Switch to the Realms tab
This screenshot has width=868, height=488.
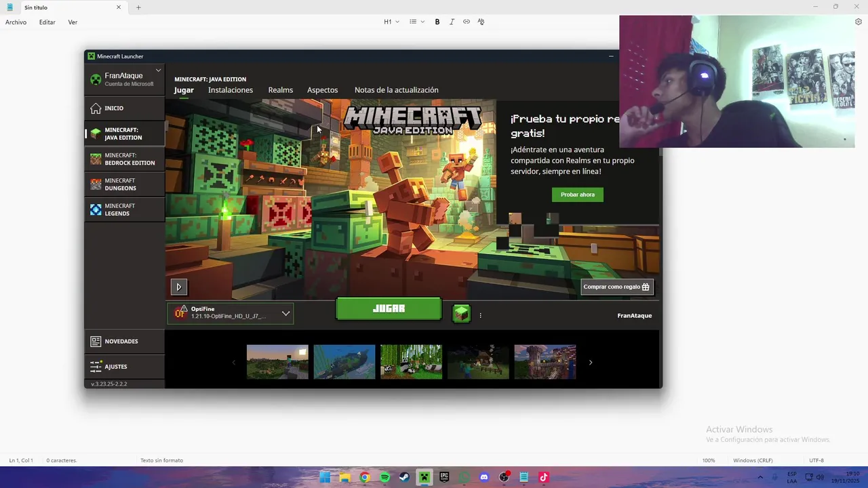[281, 90]
